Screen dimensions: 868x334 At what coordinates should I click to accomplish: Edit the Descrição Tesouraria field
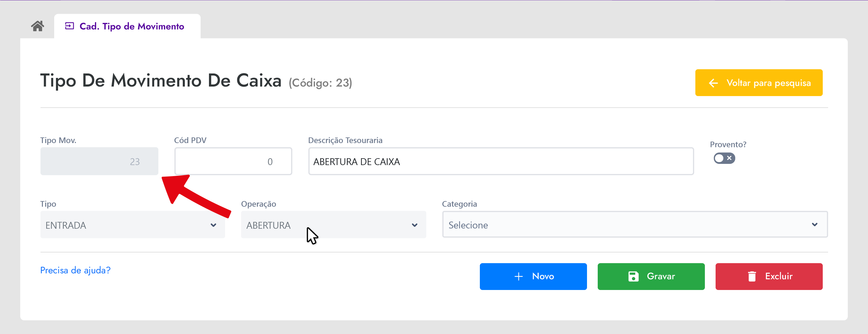click(501, 161)
